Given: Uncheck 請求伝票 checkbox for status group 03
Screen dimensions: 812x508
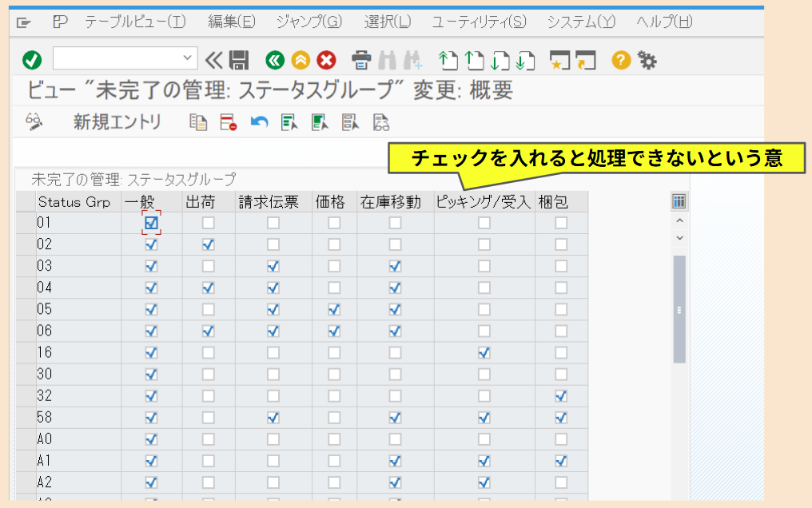Looking at the screenshot, I should (273, 267).
